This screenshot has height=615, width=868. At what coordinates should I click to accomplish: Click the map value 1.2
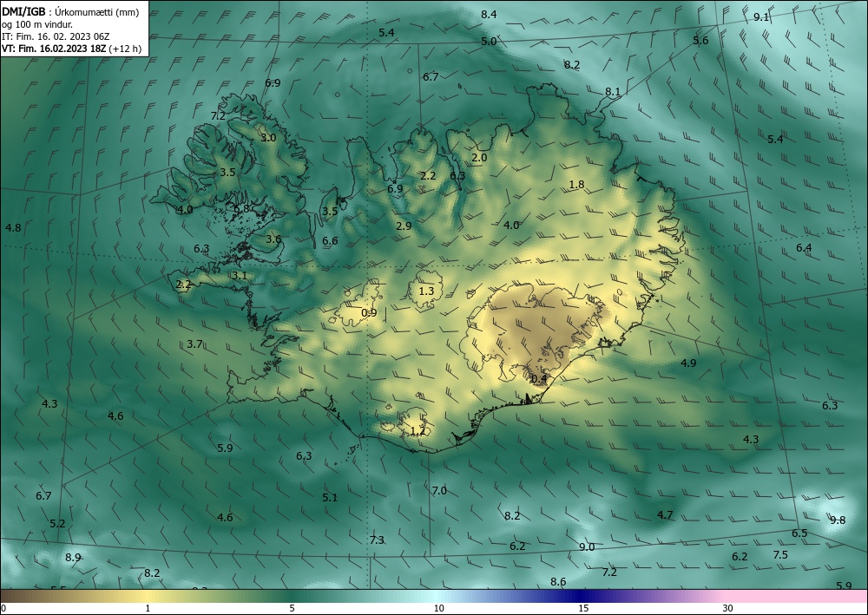pos(418,431)
